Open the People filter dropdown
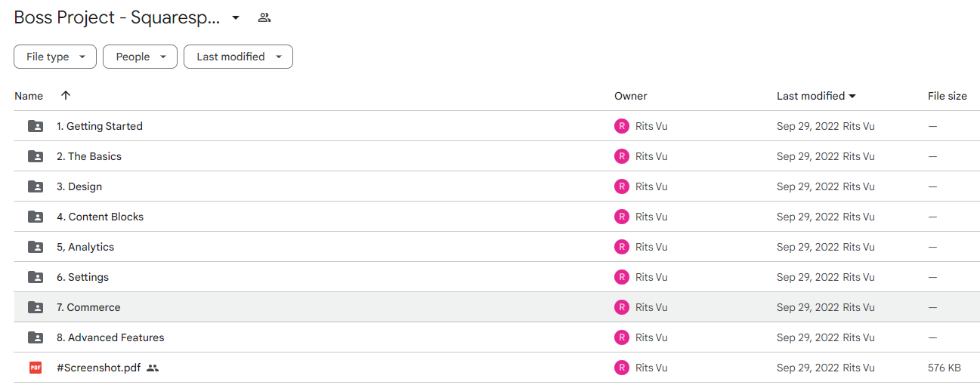 (x=140, y=57)
